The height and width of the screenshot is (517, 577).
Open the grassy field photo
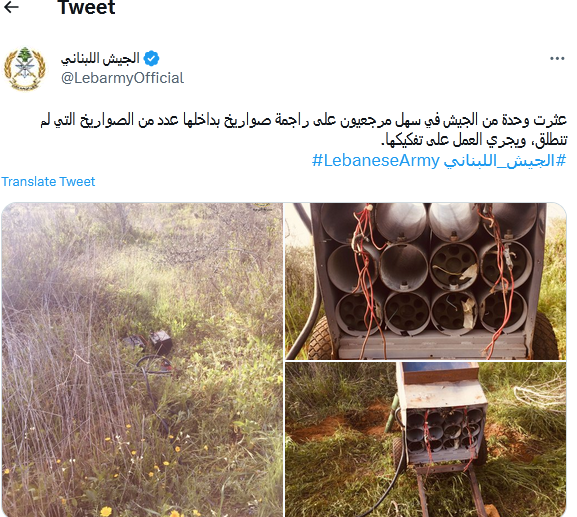142,360
